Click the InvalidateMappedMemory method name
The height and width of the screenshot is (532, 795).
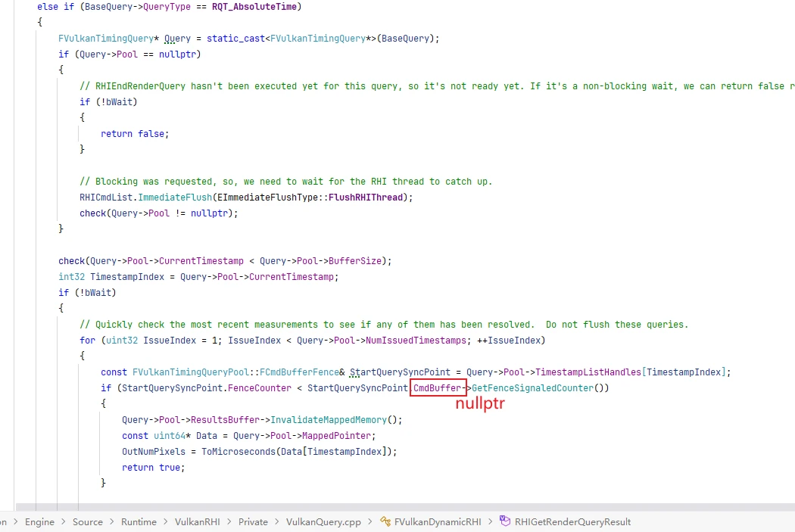pyautogui.click(x=329, y=420)
